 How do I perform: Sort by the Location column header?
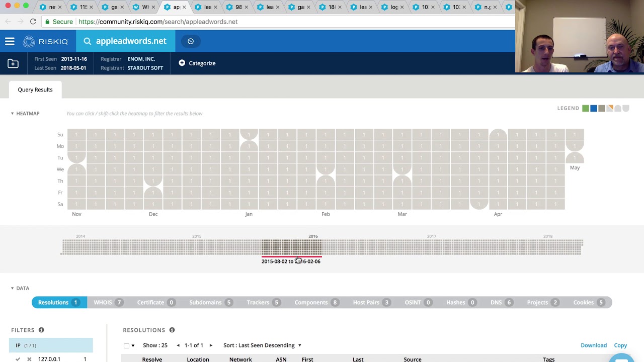tap(198, 359)
